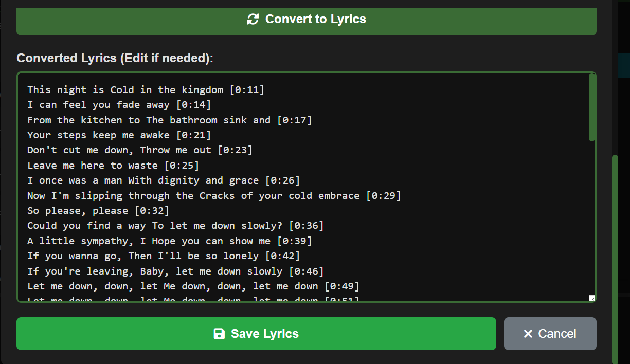Click the refresh icon on Convert to Lyrics
Viewport: 630px width, 364px height.
click(253, 20)
